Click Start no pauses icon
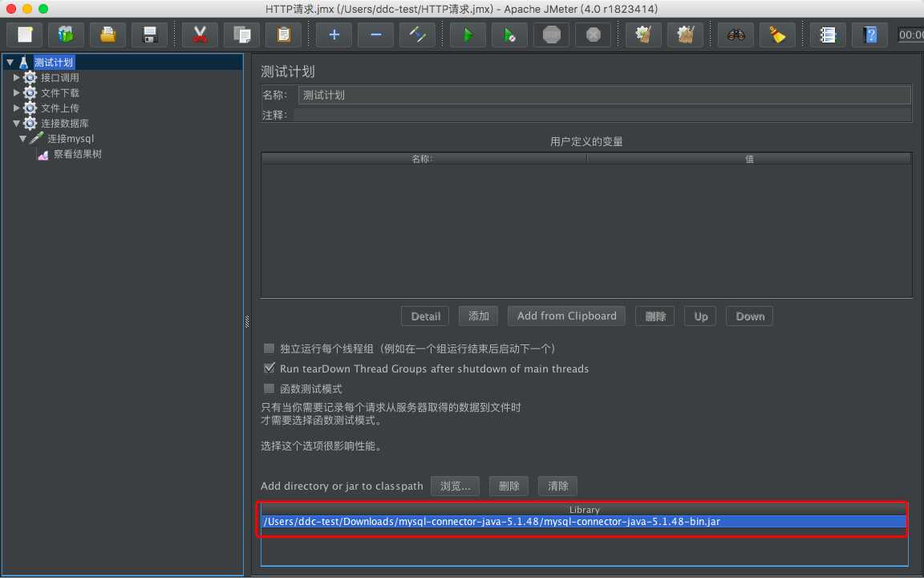This screenshot has width=924, height=578. [x=510, y=35]
